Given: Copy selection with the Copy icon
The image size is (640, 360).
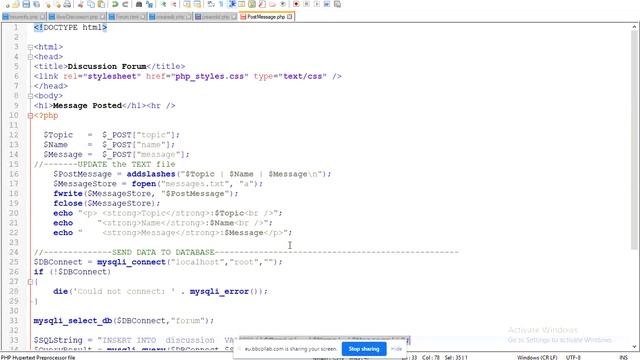Looking at the screenshot, I should point(91,4).
